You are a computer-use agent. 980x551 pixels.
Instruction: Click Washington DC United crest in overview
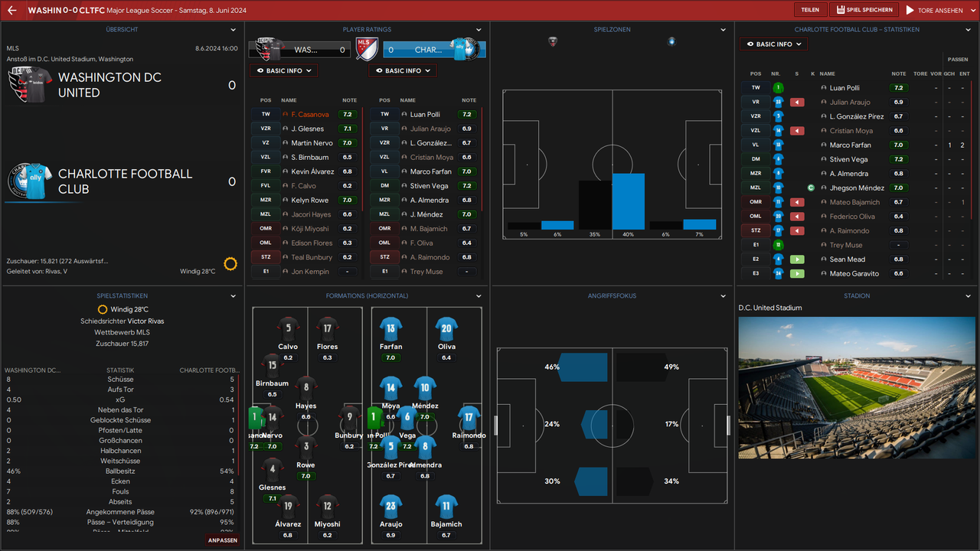pyautogui.click(x=19, y=84)
